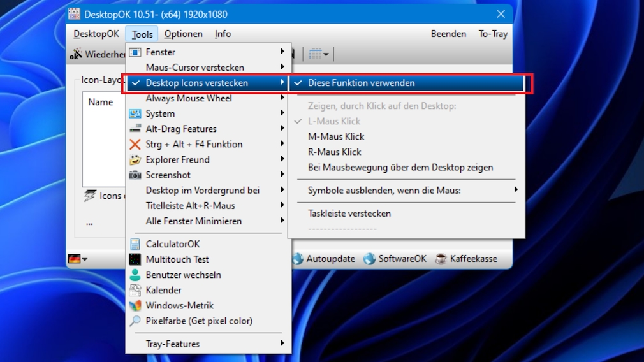Click the Windows-Metrik entry text
644x362 pixels.
(x=179, y=306)
